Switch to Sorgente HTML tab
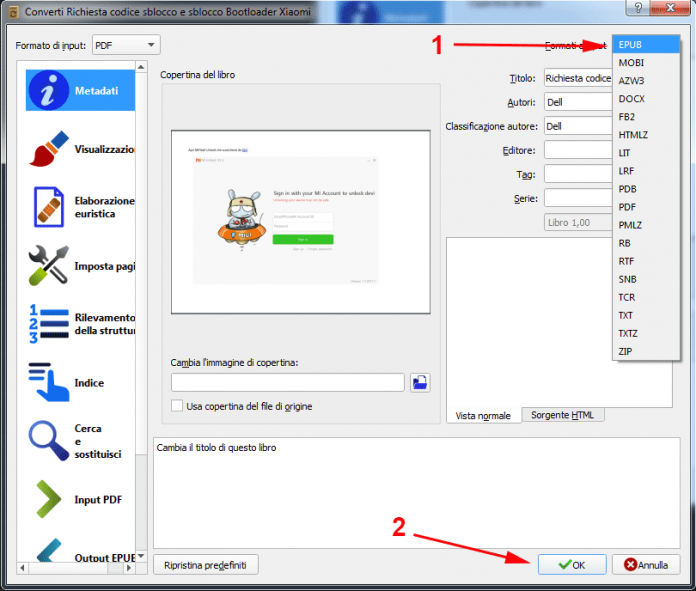The width and height of the screenshot is (696, 591). coord(562,415)
